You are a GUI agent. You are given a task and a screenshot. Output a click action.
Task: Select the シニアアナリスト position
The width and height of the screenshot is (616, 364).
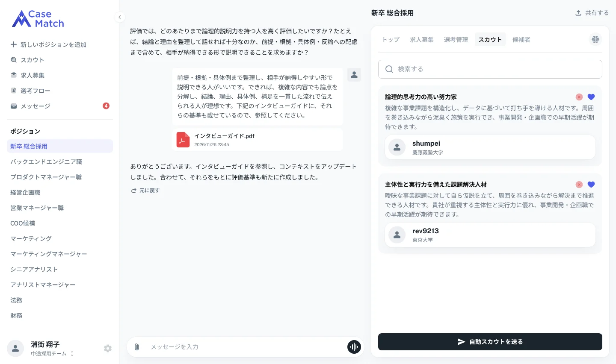(60, 269)
